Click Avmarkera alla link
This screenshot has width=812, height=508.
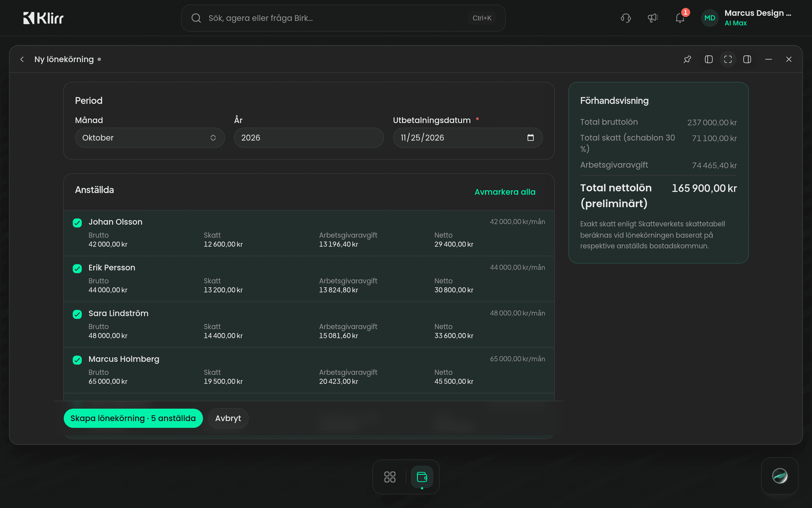(505, 192)
